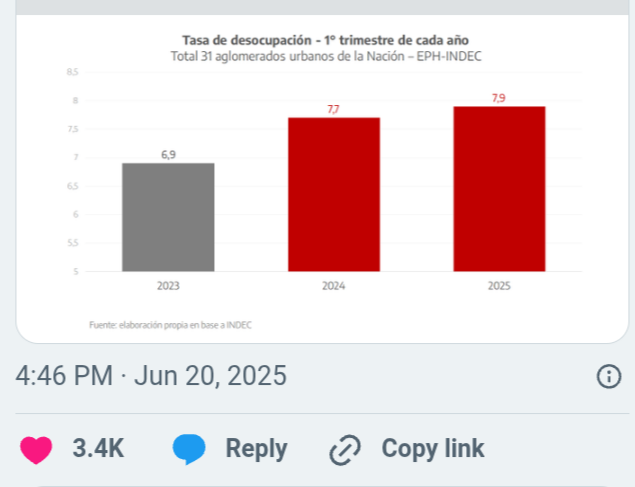
Task: Click the 6,9 value label above gray bar
Action: coord(168,155)
